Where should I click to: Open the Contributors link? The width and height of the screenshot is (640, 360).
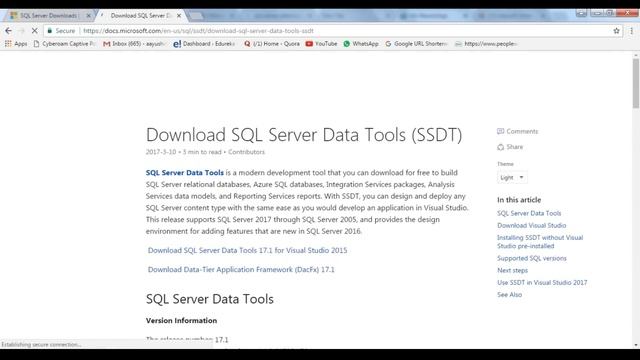coord(246,152)
